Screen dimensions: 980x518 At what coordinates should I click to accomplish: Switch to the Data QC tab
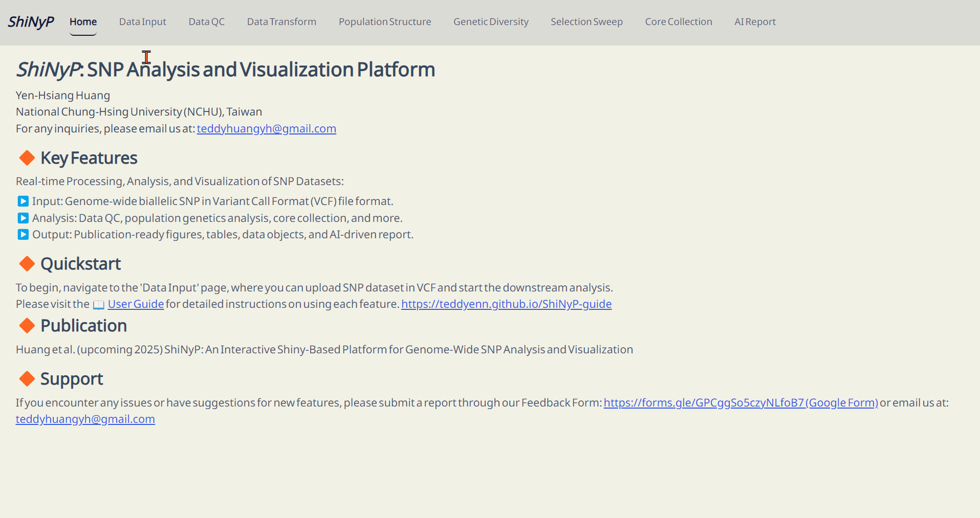click(x=207, y=21)
